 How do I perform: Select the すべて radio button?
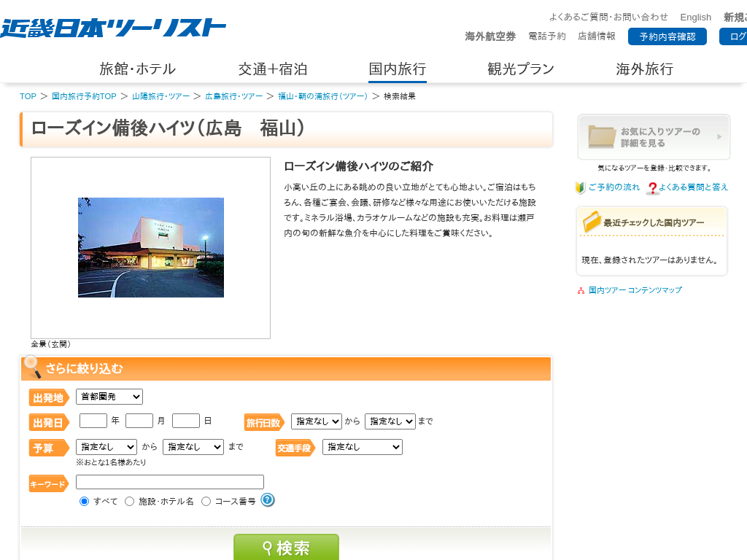pyautogui.click(x=85, y=502)
